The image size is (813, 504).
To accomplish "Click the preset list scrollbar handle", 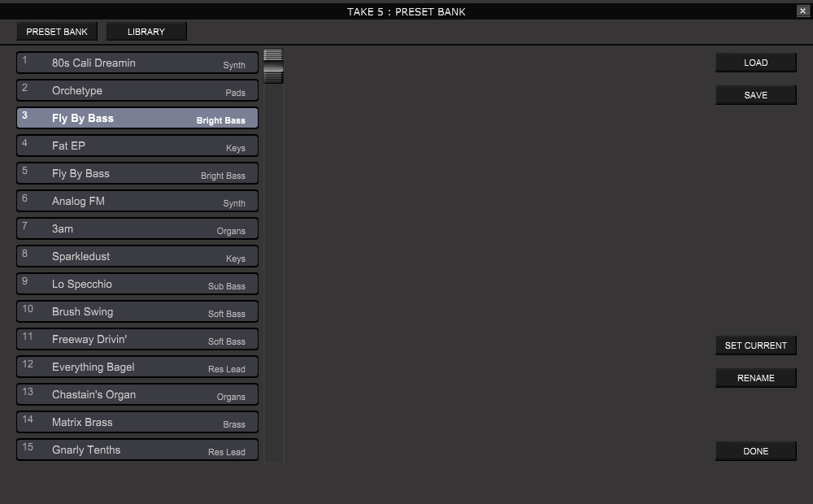I will click(x=273, y=67).
